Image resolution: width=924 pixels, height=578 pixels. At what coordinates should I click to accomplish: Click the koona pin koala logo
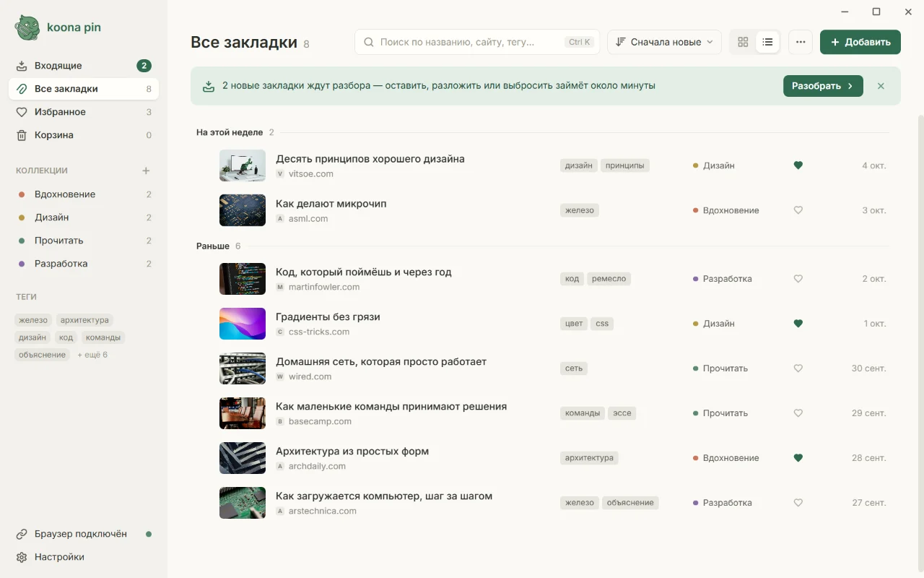coord(27,27)
